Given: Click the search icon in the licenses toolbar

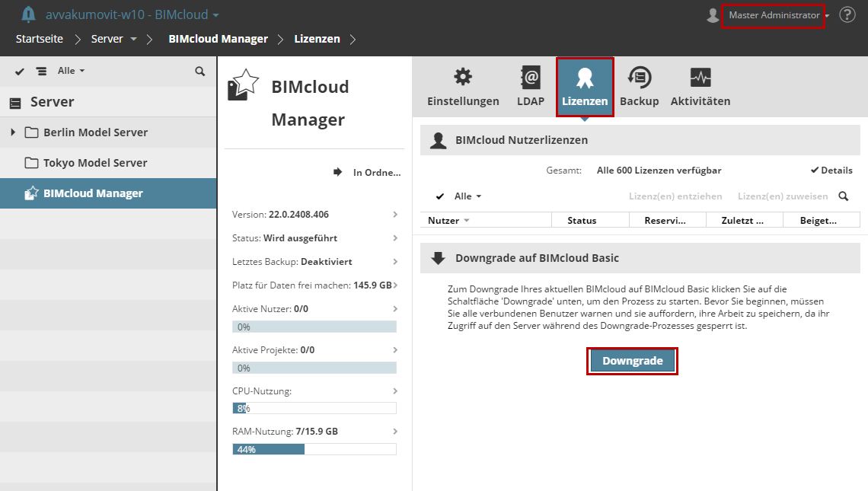Looking at the screenshot, I should tap(844, 196).
